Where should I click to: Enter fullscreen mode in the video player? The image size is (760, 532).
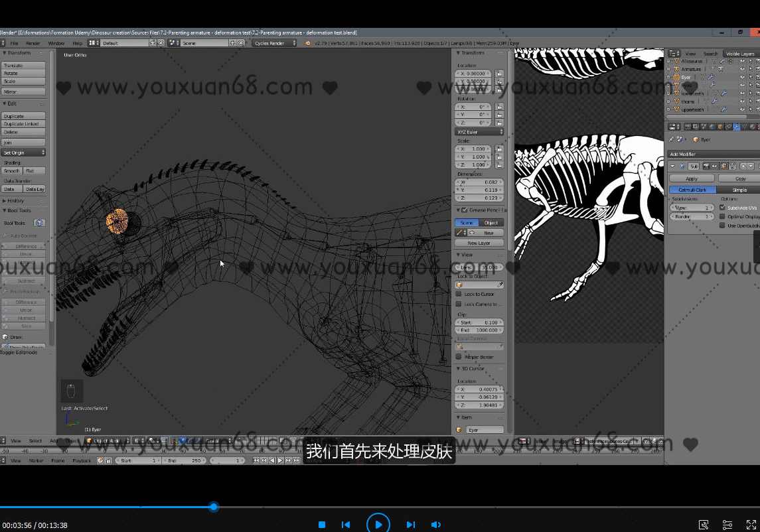pos(751,525)
